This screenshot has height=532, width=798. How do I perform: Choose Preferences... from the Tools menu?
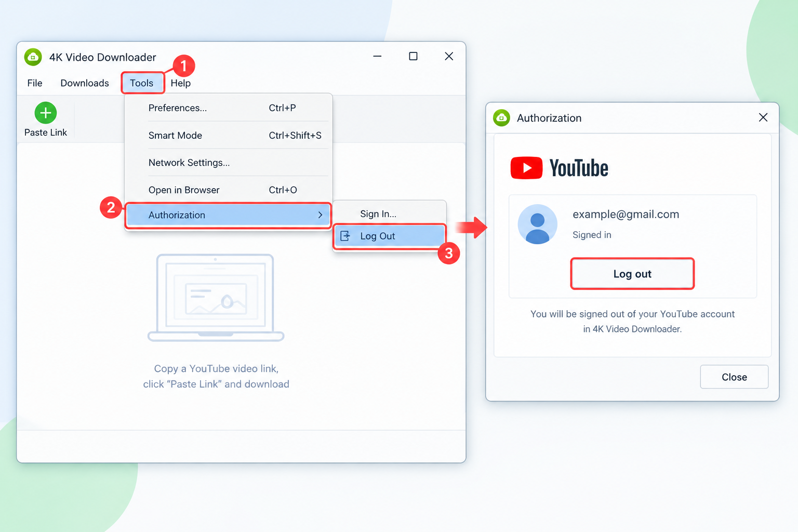point(228,108)
